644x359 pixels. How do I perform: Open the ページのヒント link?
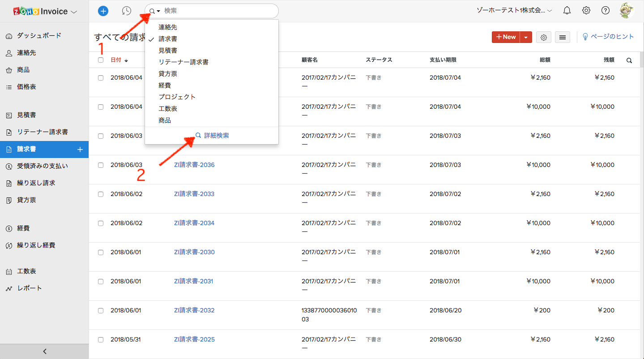point(608,37)
